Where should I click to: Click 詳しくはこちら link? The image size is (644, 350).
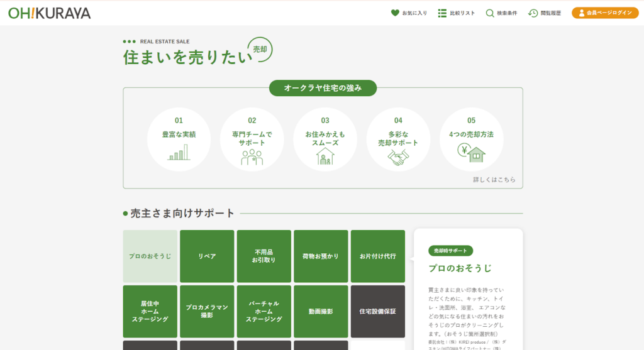[x=494, y=180]
